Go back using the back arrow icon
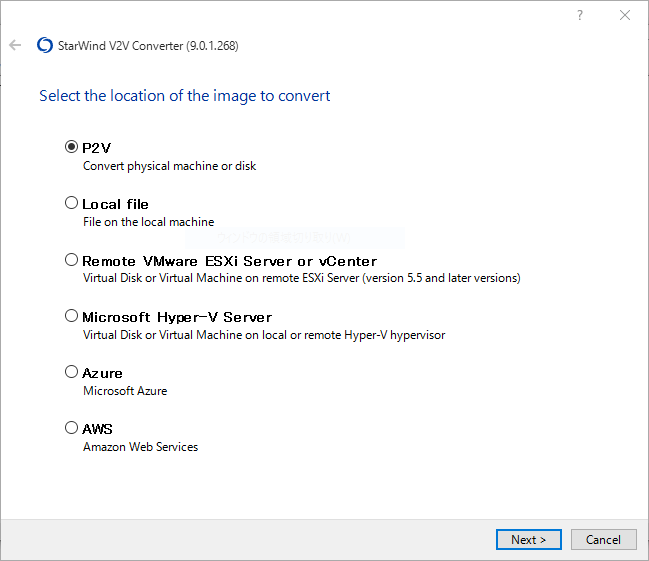649x561 pixels. click(15, 45)
